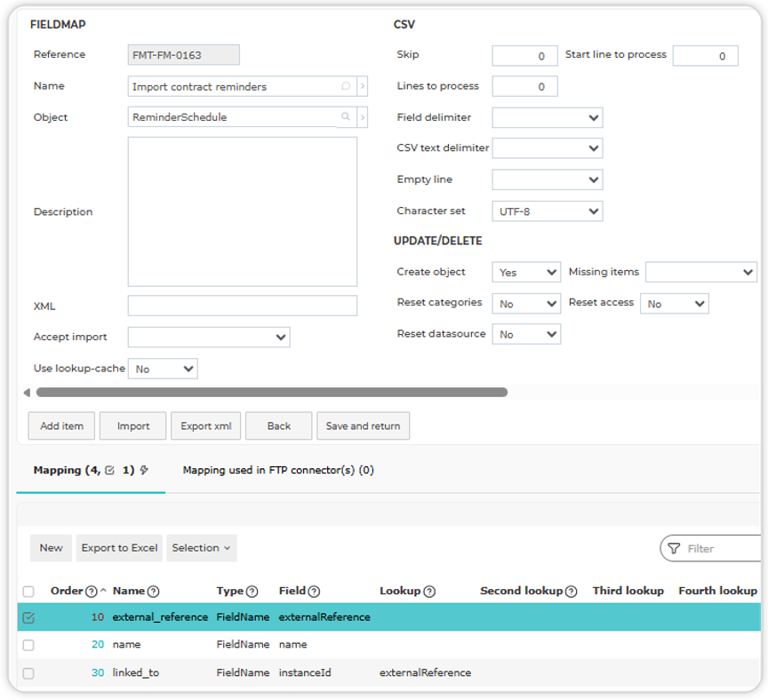The image size is (768, 700).
Task: Click the New mapping button
Action: pos(51,548)
